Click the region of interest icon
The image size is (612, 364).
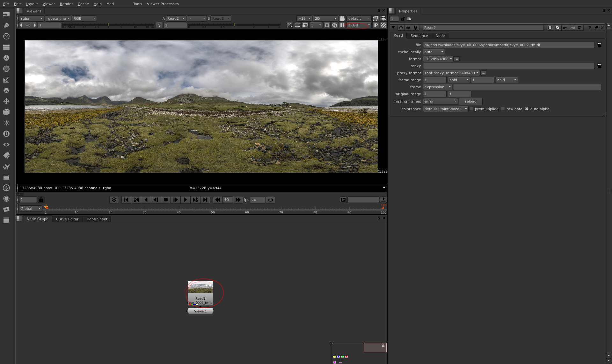click(290, 25)
